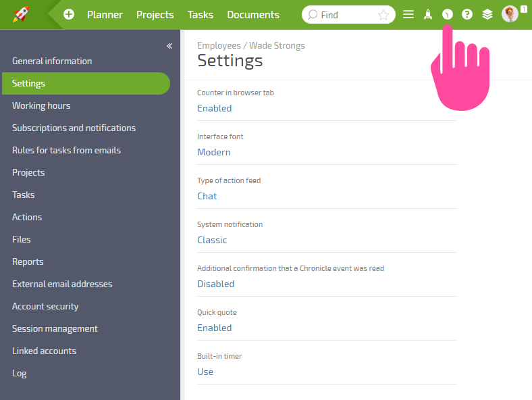The image size is (532, 400).
Task: Change Interface font Modern value
Action: click(x=214, y=152)
